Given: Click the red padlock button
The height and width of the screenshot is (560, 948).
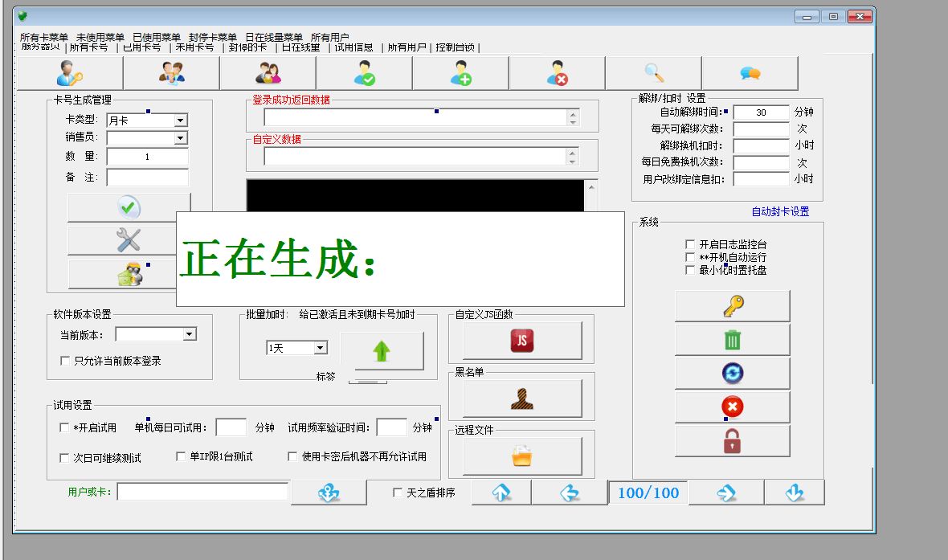Looking at the screenshot, I should 732,441.
